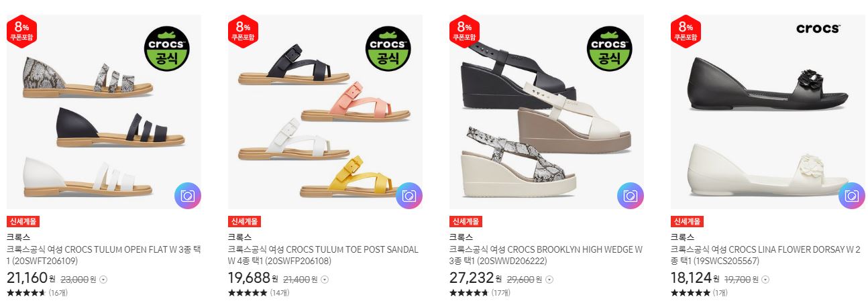868x307 pixels.
Task: View the 16 reviews for Tulum Open Flat
Action: (x=58, y=293)
